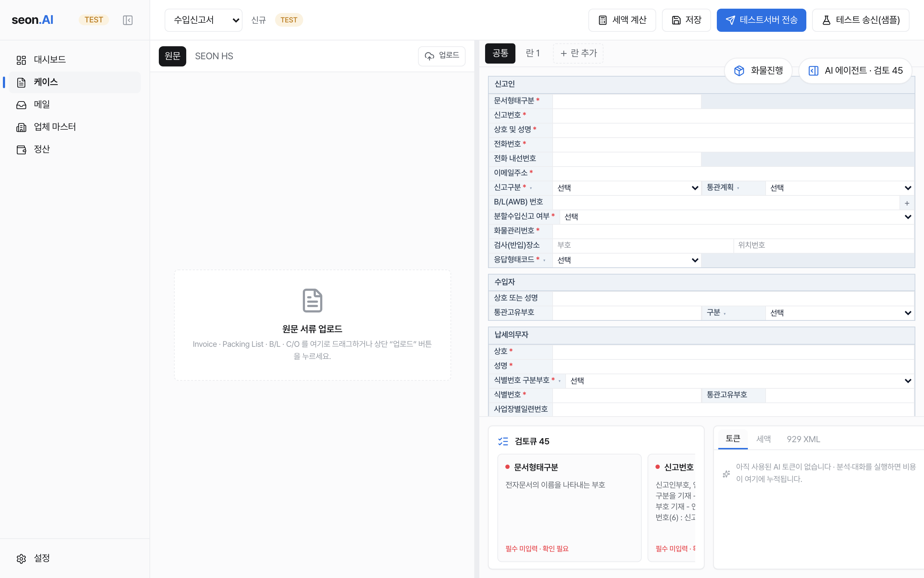
Task: Click the 화물진행 package icon
Action: [x=739, y=71]
